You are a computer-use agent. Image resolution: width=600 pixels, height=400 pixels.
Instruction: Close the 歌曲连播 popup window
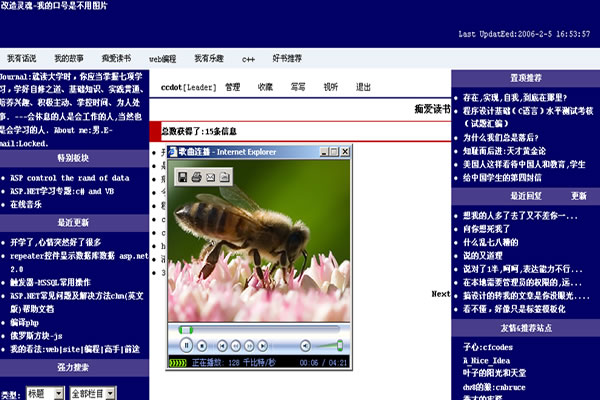[345, 152]
